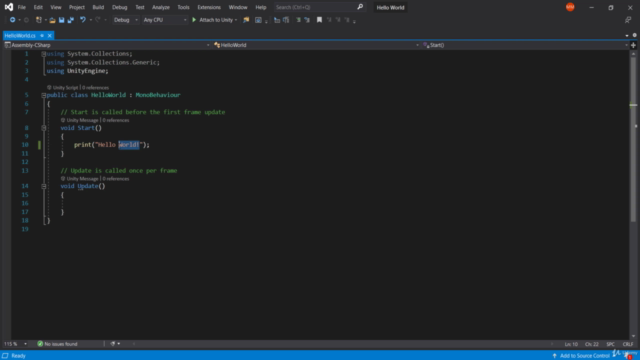Click the 0 references link above class

click(96, 87)
